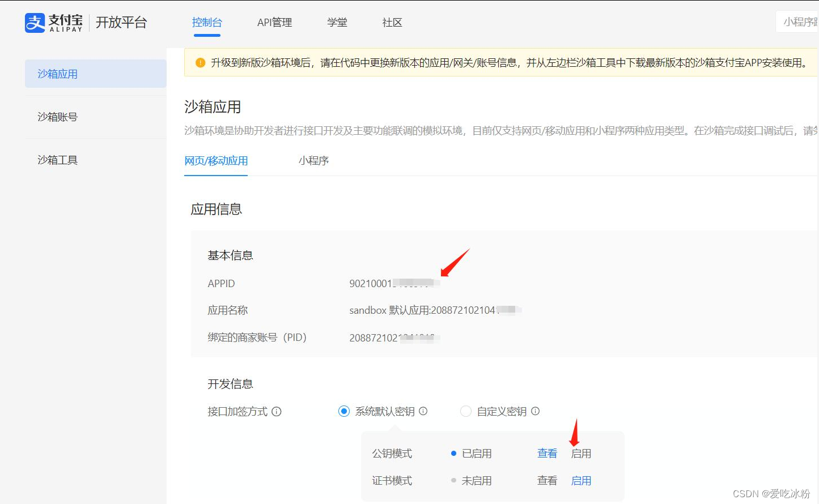Switch to the 小程序 tab

pos(313,161)
